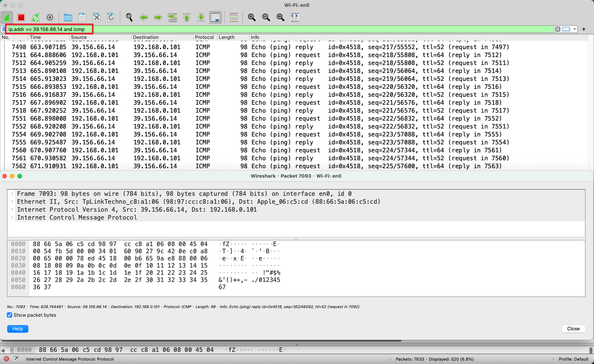Open the recent display filters dropdown

coord(575,29)
